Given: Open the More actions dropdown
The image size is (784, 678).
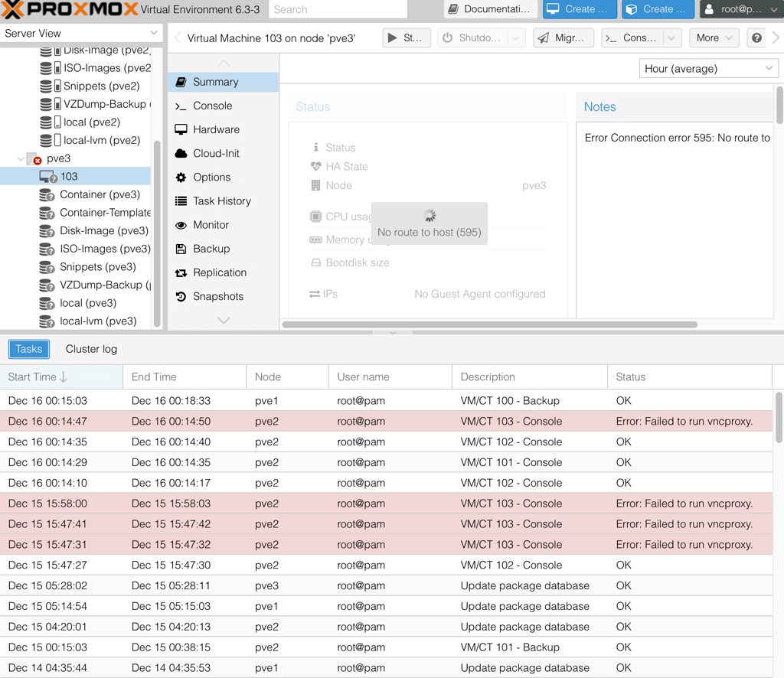Looking at the screenshot, I should tap(714, 38).
